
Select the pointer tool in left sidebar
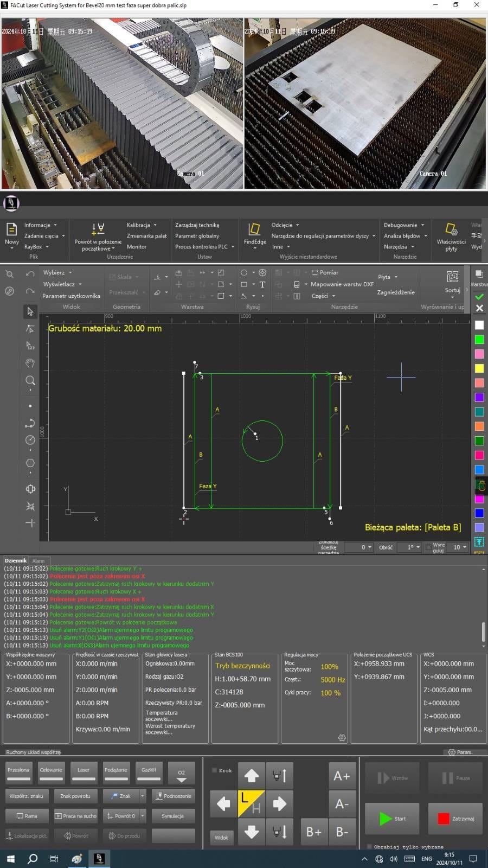(x=30, y=311)
